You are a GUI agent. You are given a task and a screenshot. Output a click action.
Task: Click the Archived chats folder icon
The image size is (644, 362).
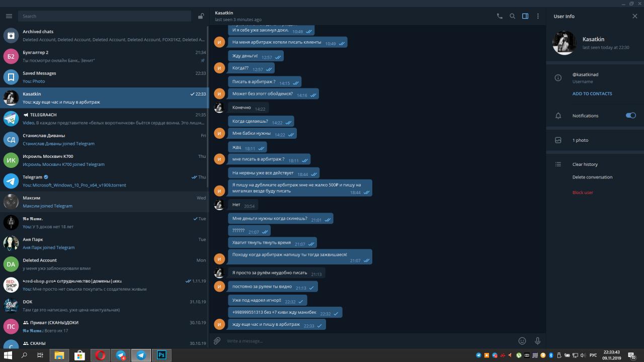click(x=11, y=35)
